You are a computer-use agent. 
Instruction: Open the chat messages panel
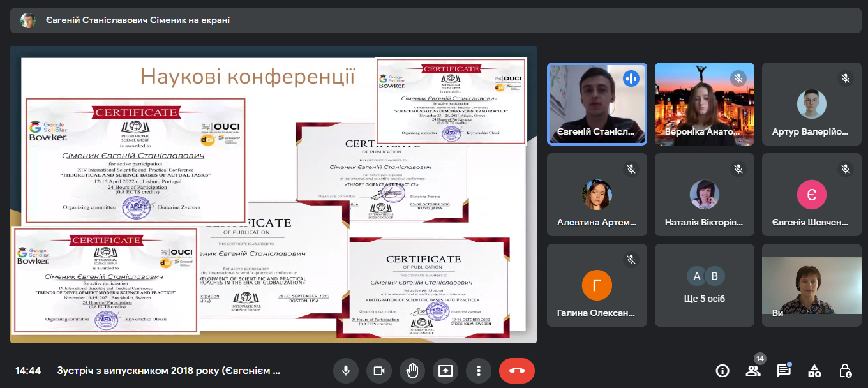[x=784, y=371]
